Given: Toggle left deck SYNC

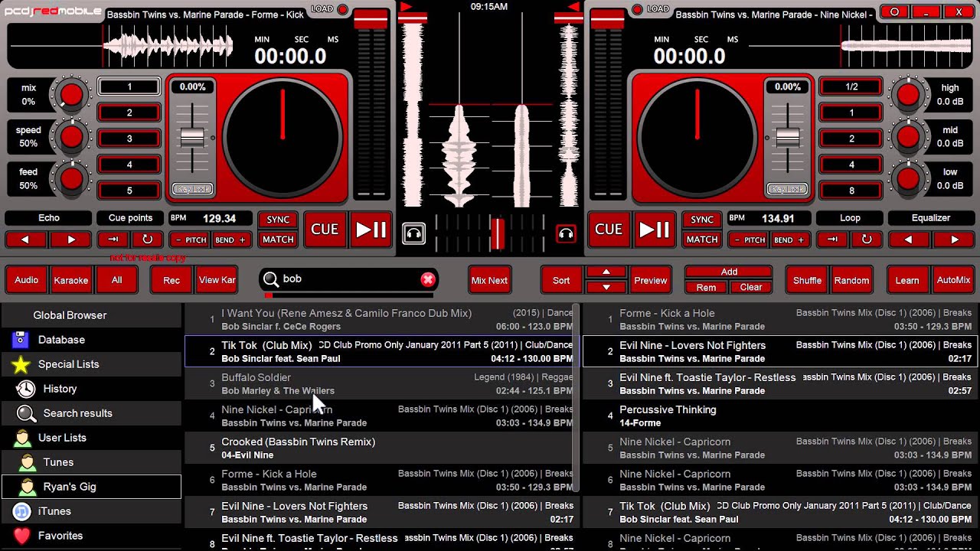Looking at the screenshot, I should (x=278, y=220).
